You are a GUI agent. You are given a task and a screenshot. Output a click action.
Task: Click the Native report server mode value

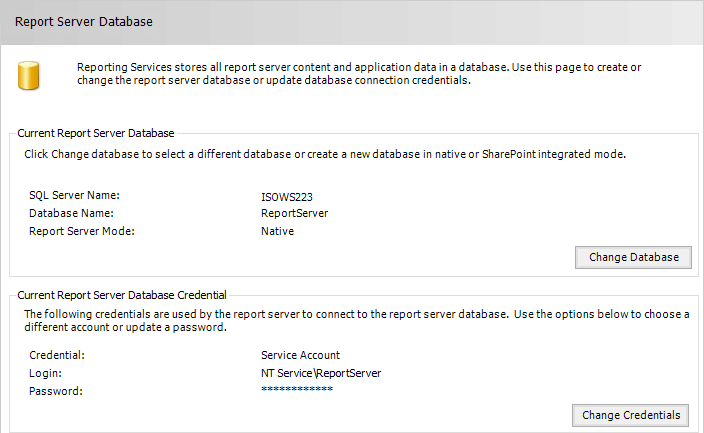pyautogui.click(x=277, y=231)
